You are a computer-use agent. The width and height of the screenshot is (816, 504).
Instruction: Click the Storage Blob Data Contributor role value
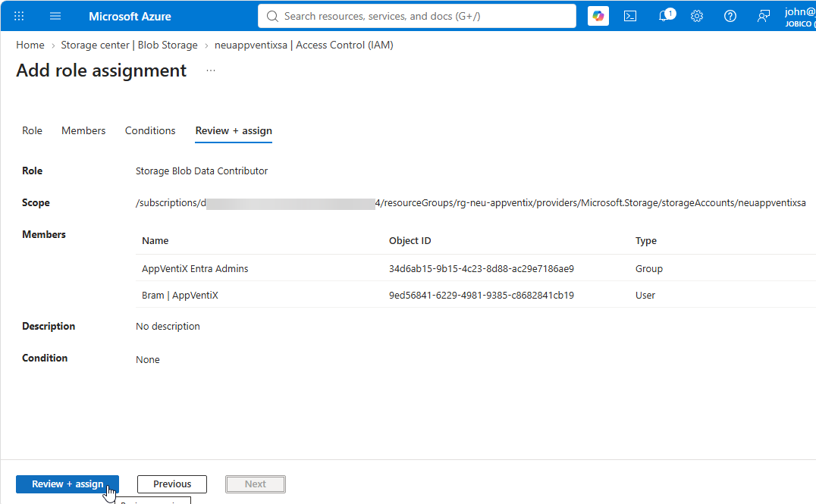coord(202,171)
